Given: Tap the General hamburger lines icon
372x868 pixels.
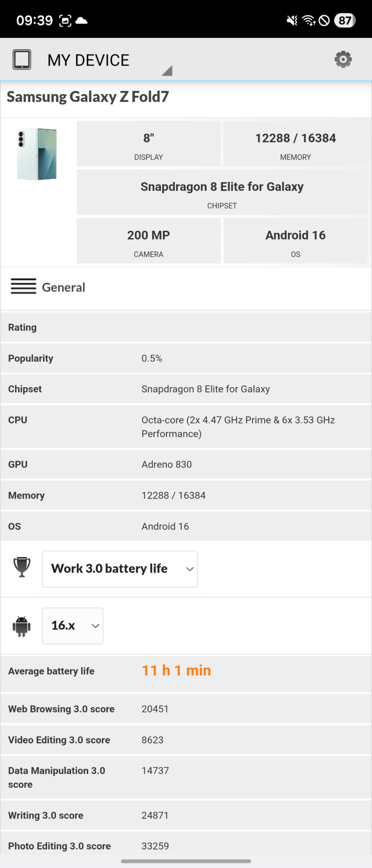Looking at the screenshot, I should click(x=24, y=286).
